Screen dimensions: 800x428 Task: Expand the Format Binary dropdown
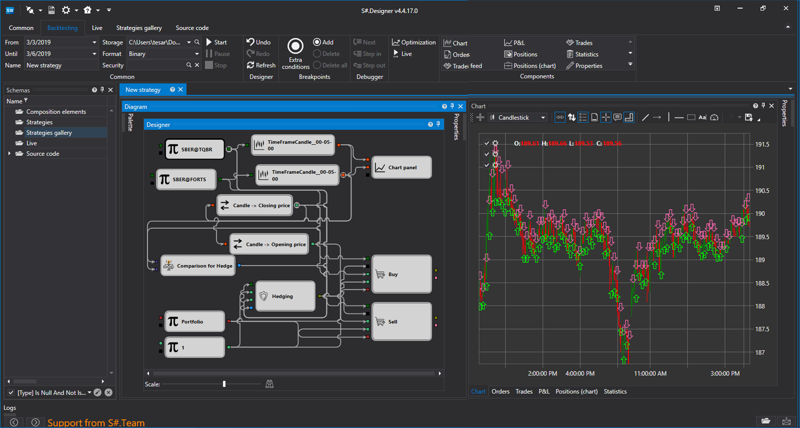pos(197,54)
